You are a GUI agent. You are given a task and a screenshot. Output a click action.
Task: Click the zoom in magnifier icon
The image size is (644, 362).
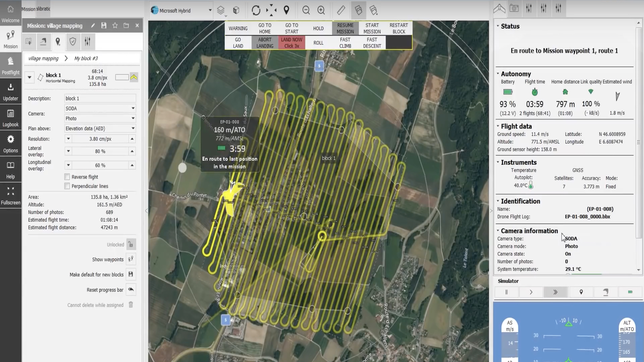click(321, 10)
